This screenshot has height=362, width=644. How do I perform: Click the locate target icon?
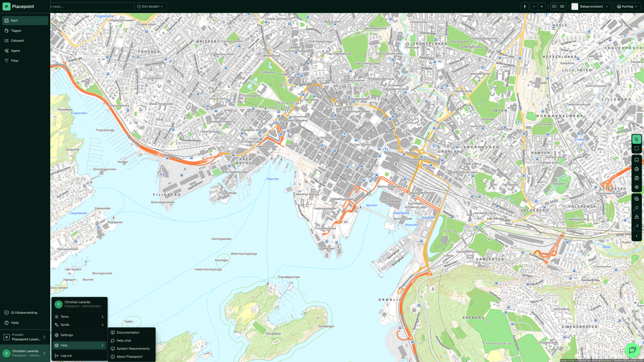637,187
